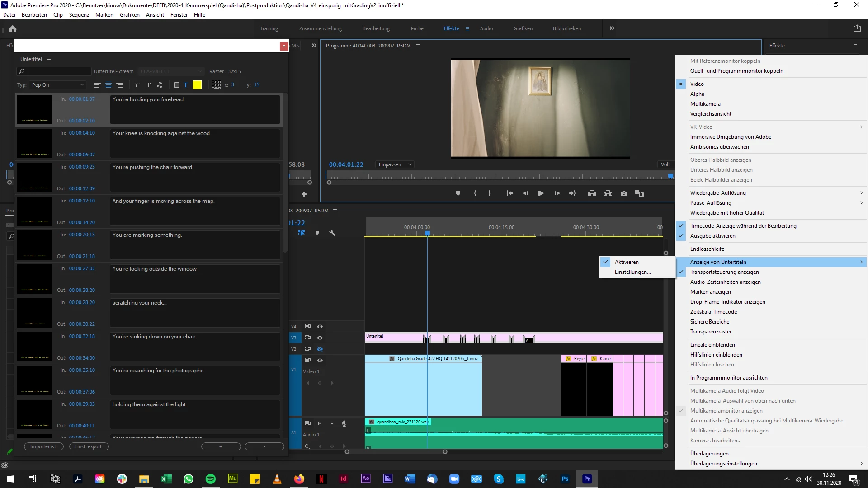Toggle Ausgabe aktivieren option

(x=712, y=236)
